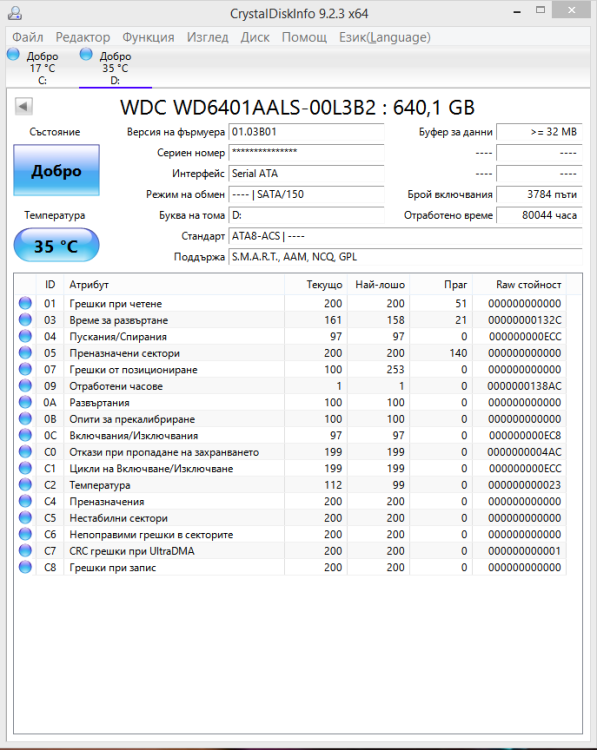Screen dimensions: 597x750
Task: Click status orb for attribute 0A Развъртания
Action: [x=25, y=402]
